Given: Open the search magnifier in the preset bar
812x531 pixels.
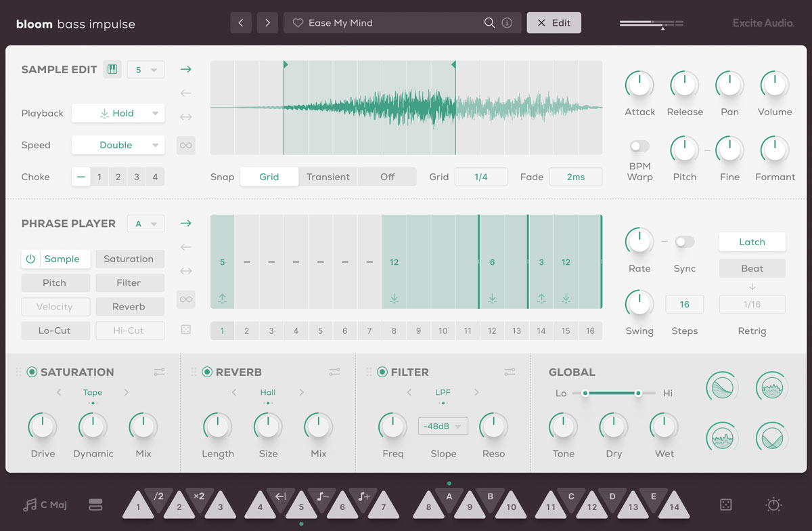Looking at the screenshot, I should point(489,22).
